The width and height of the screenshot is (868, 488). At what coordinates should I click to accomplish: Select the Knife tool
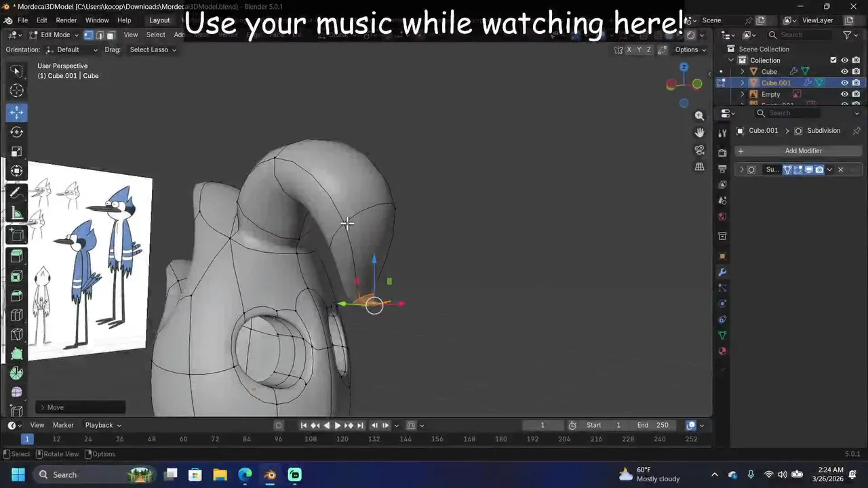[x=17, y=334]
